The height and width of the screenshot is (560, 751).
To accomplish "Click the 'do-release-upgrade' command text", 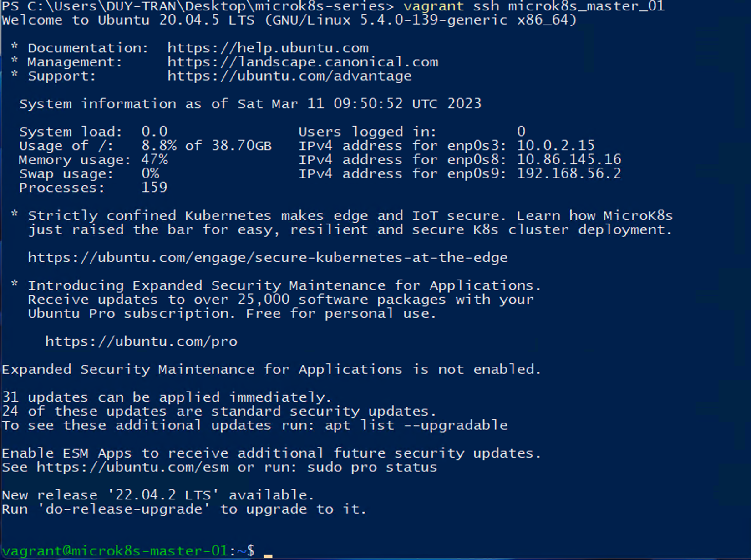I will tap(124, 509).
